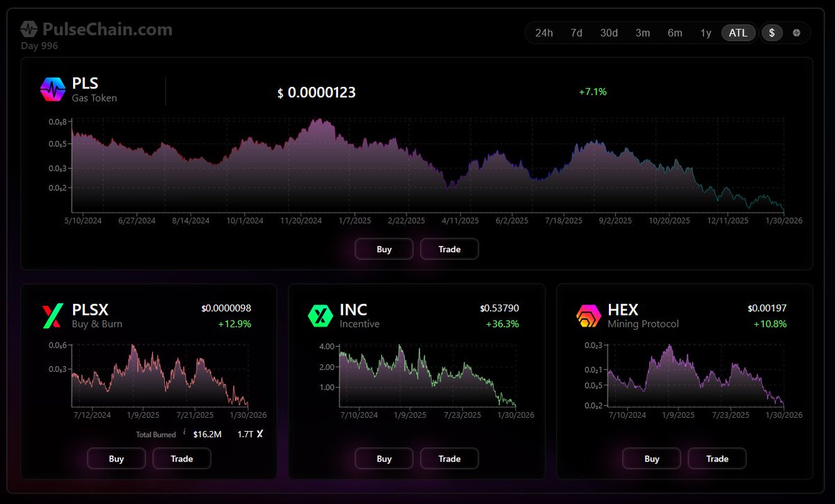Screen dimensions: 835x504
Task: Click Buy in the PLSX card
Action: (116, 458)
